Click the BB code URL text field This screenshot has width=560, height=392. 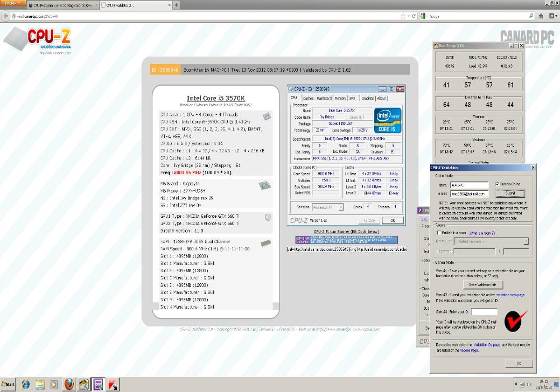347,249
